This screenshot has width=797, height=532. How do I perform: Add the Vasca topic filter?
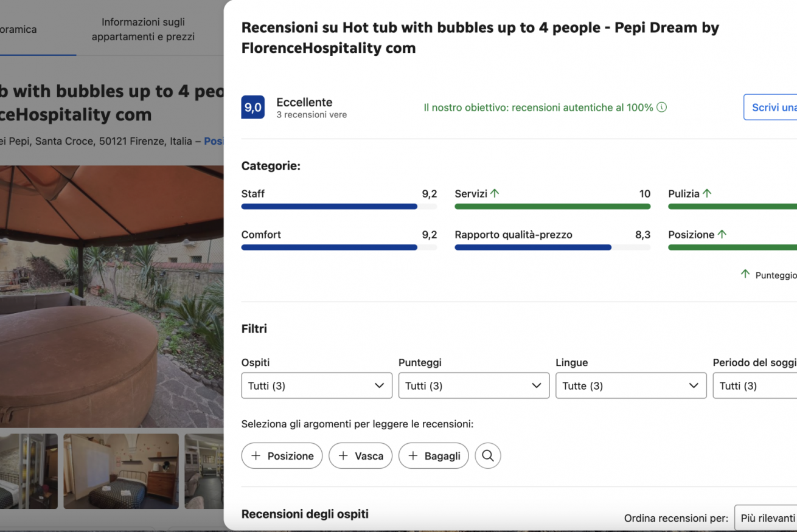(360, 455)
